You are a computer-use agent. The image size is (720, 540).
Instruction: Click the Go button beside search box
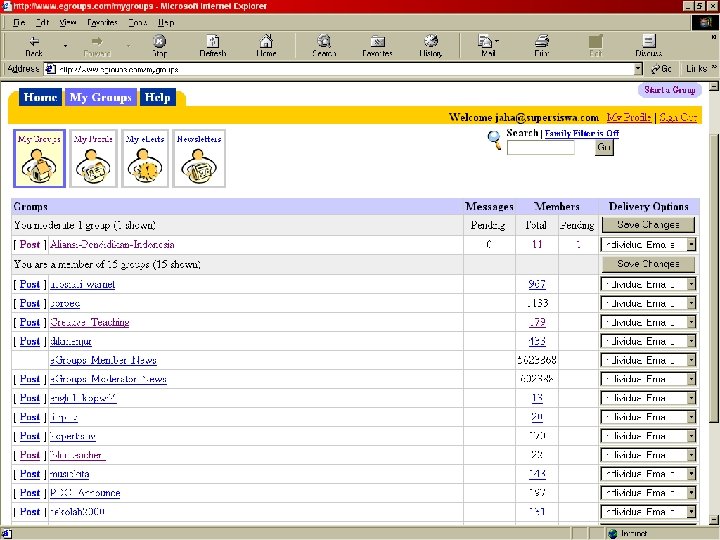[x=604, y=147]
